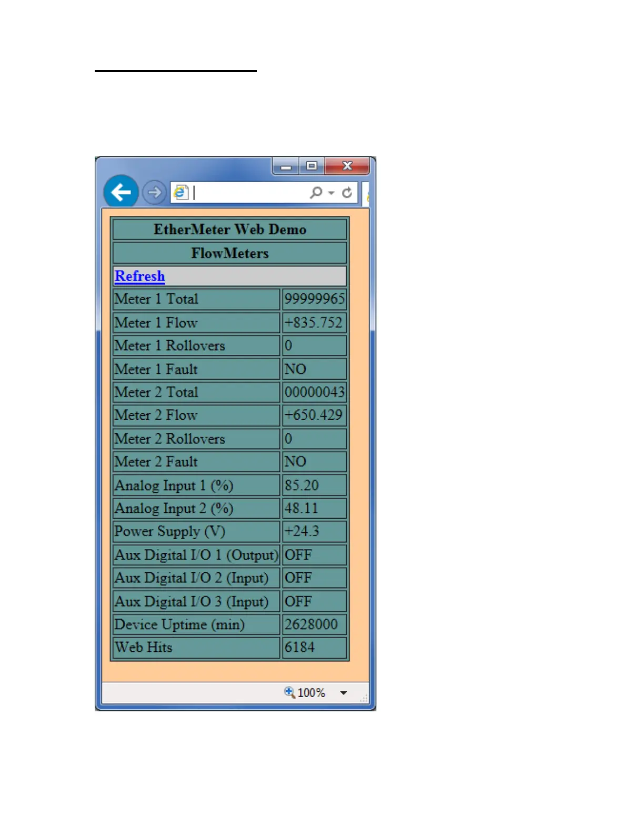
Task: Select the Meter 2 Fault NO value
Action: tap(295, 462)
